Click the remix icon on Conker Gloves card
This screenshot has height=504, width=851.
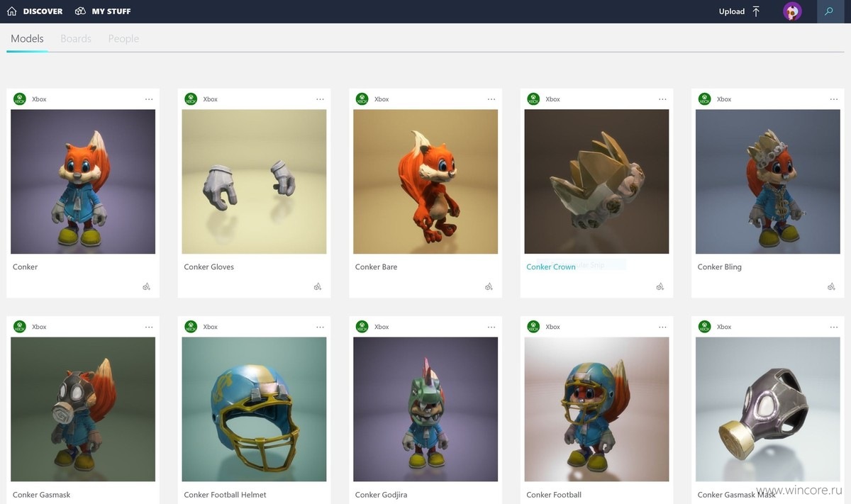pos(318,287)
